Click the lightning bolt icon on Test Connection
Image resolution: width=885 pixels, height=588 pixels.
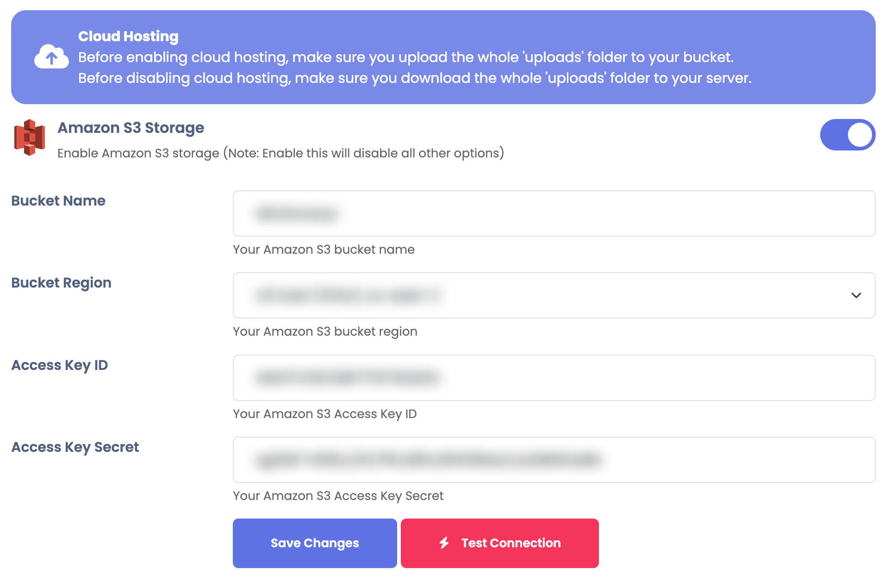coord(444,543)
